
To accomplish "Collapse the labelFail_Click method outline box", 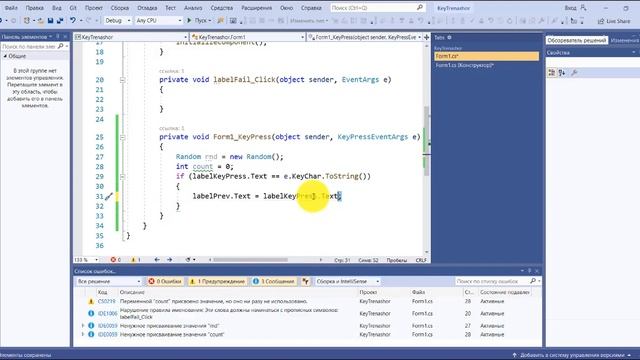I will [122, 80].
